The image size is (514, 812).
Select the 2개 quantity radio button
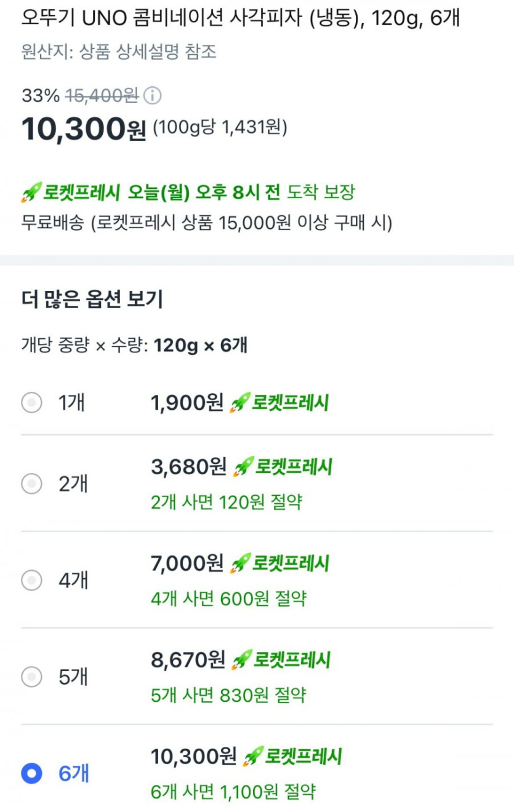coord(31,484)
